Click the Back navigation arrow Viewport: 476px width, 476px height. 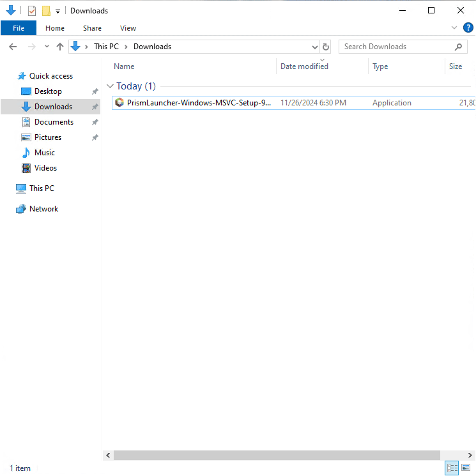pyautogui.click(x=13, y=47)
